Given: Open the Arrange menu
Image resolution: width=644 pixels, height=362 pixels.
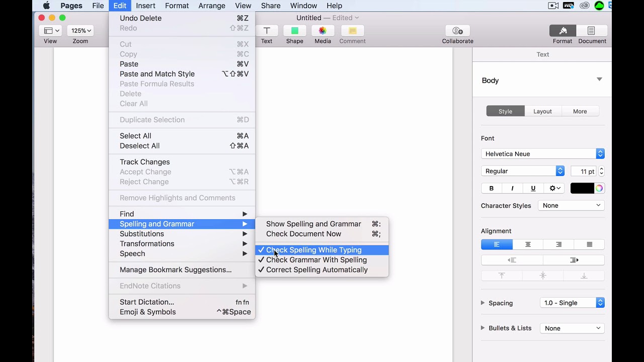Looking at the screenshot, I should [x=211, y=6].
